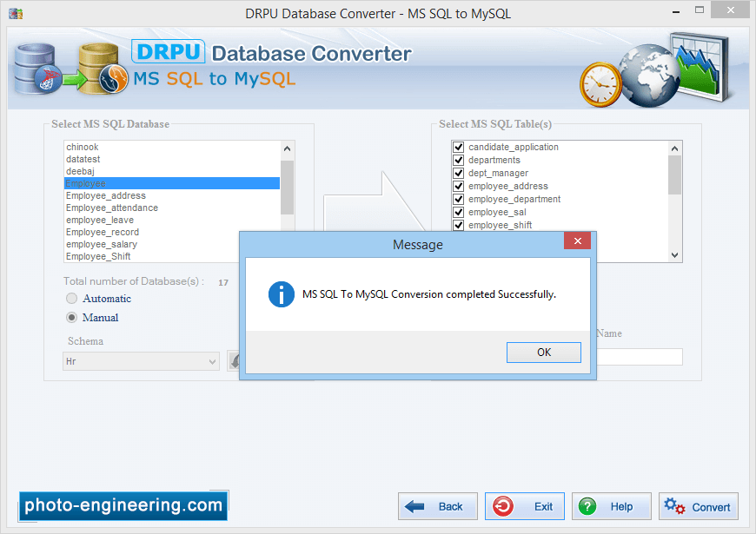
Task: Click the tables list scrollbar thumb
Action: pyautogui.click(x=674, y=175)
